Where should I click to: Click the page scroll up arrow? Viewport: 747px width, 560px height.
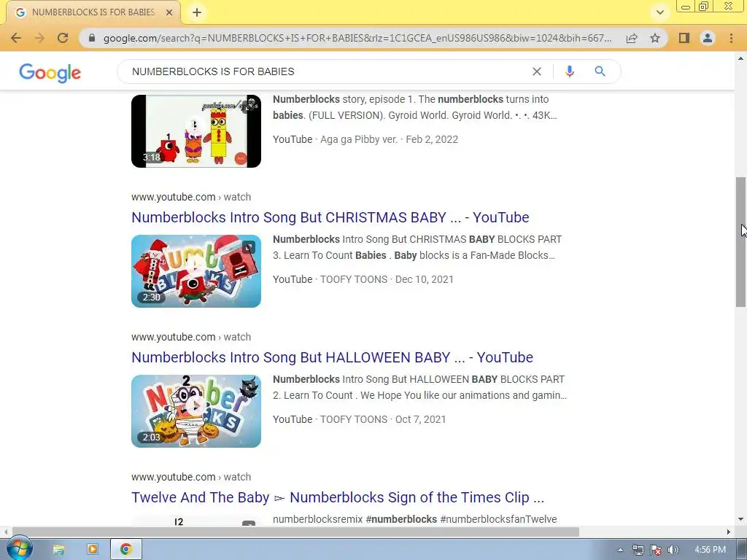coord(740,58)
